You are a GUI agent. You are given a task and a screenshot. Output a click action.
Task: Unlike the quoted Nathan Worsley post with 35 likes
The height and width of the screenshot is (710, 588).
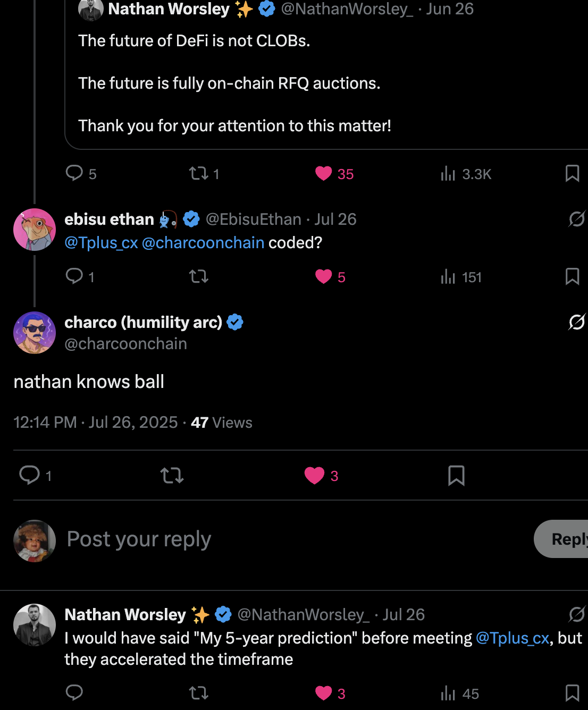(x=323, y=174)
